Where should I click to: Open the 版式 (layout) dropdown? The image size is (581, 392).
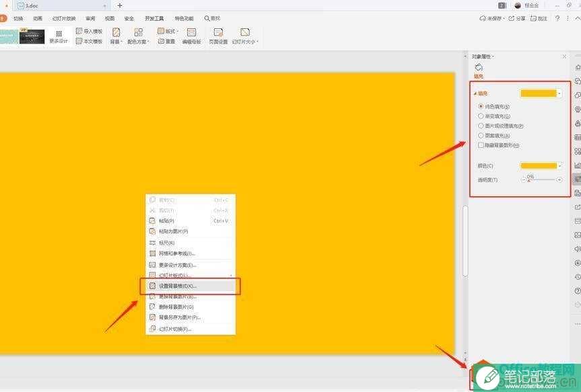tap(168, 32)
